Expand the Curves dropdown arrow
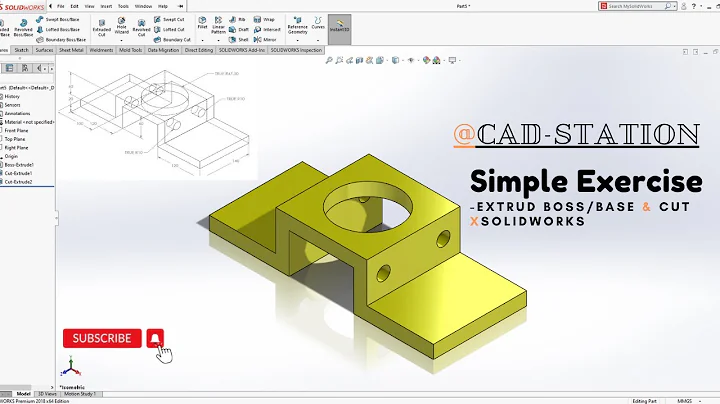The image size is (720, 404). [318, 40]
